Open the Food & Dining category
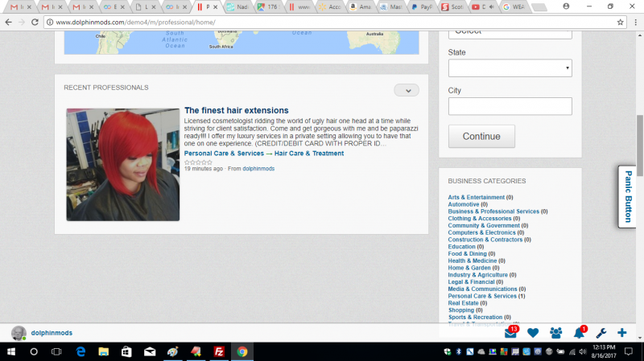This screenshot has width=644, height=361. pyautogui.click(x=467, y=253)
